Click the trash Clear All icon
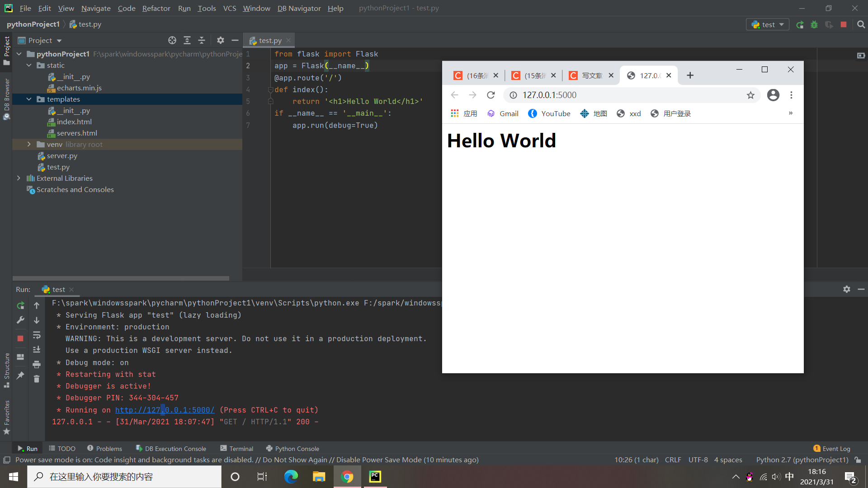Viewport: 868px width, 488px height. point(37,379)
